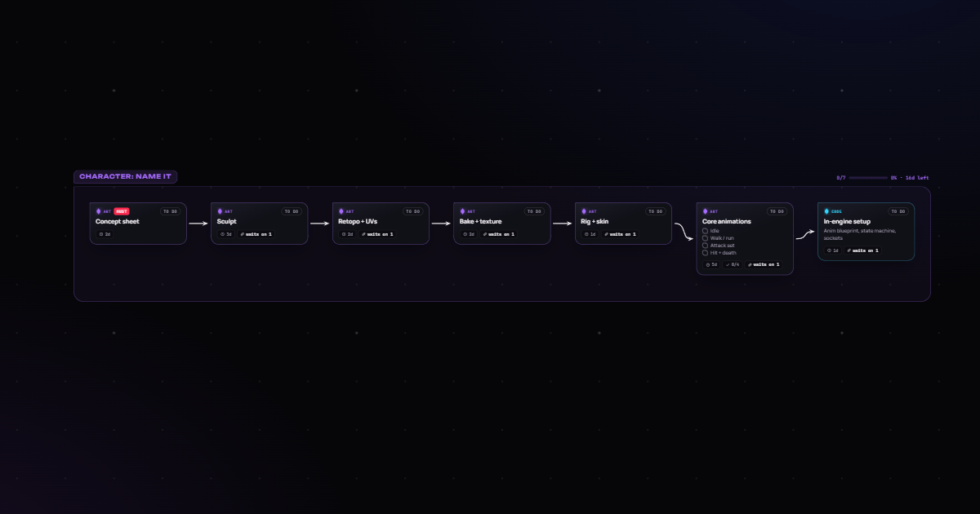Screen dimensions: 980x514
Task: Click the ART gem icon on Sculpt card
Action: 220,211
